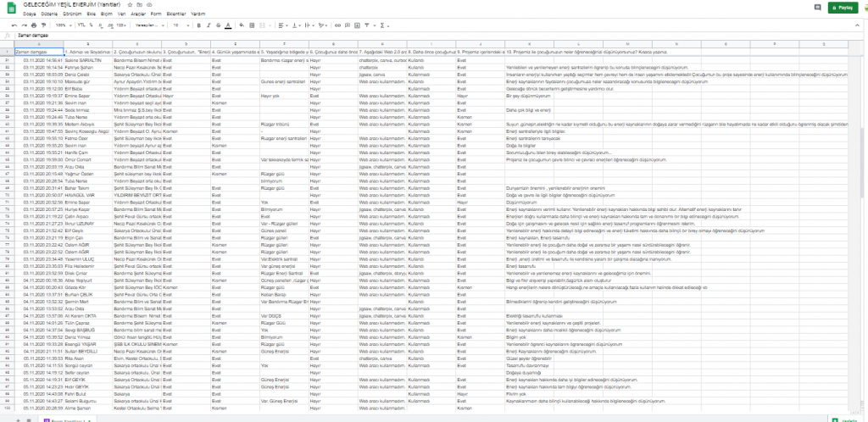
Task: Click the undo icon in toolbar
Action: [x=14, y=25]
